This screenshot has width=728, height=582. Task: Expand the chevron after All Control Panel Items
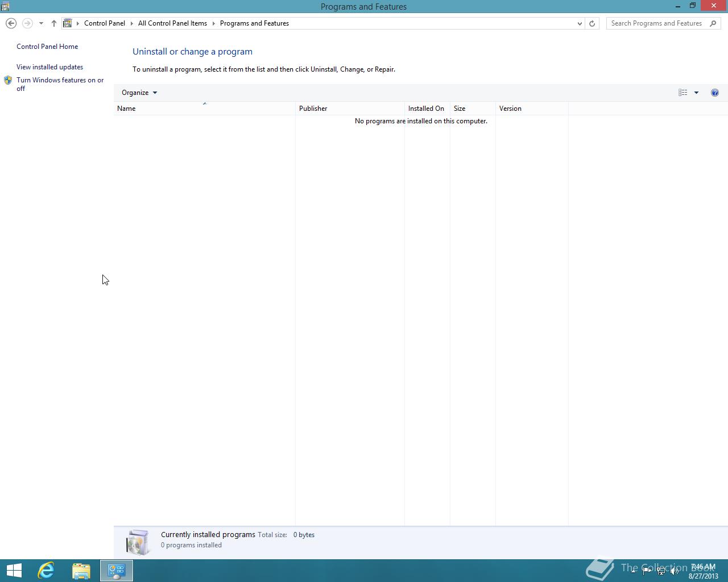click(214, 23)
